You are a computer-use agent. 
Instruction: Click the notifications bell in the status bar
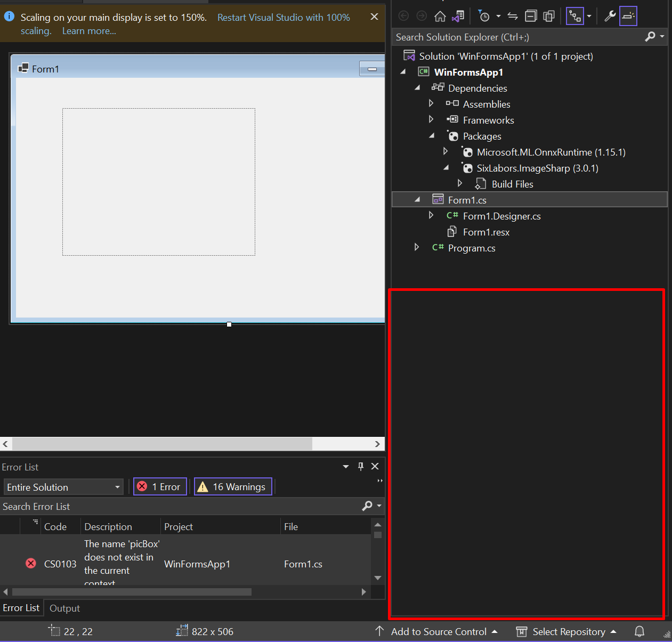click(x=639, y=631)
